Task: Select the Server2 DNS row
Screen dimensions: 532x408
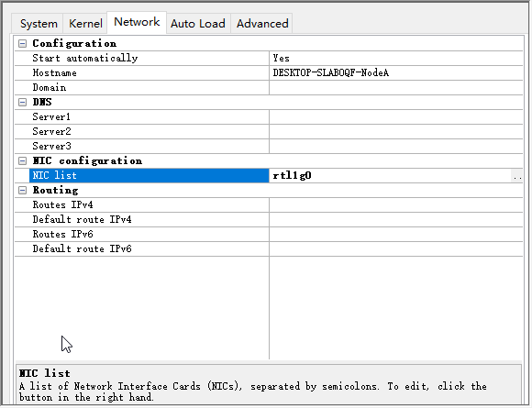Action: click(269, 132)
